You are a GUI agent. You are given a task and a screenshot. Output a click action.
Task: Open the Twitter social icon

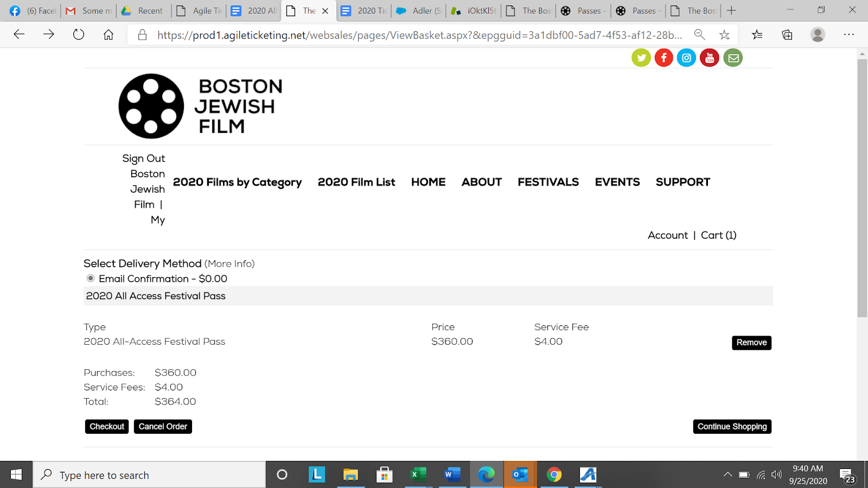coord(641,57)
